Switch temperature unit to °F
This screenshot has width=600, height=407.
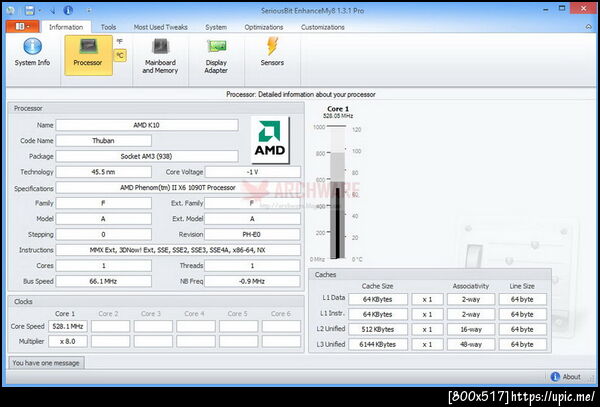pyautogui.click(x=120, y=41)
